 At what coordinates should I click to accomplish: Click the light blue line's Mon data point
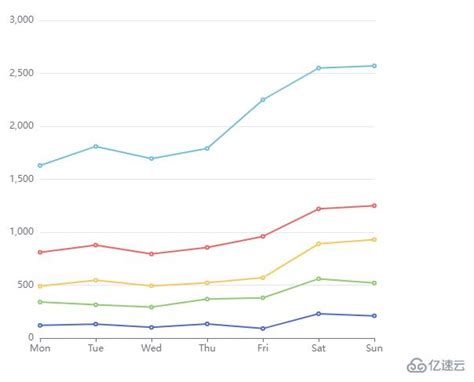tap(40, 166)
